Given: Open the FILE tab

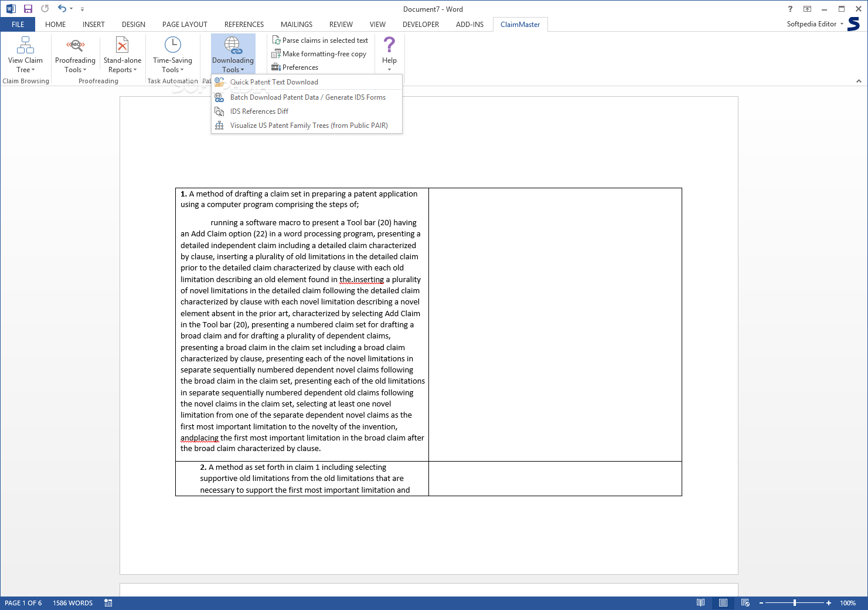Looking at the screenshot, I should point(18,25).
